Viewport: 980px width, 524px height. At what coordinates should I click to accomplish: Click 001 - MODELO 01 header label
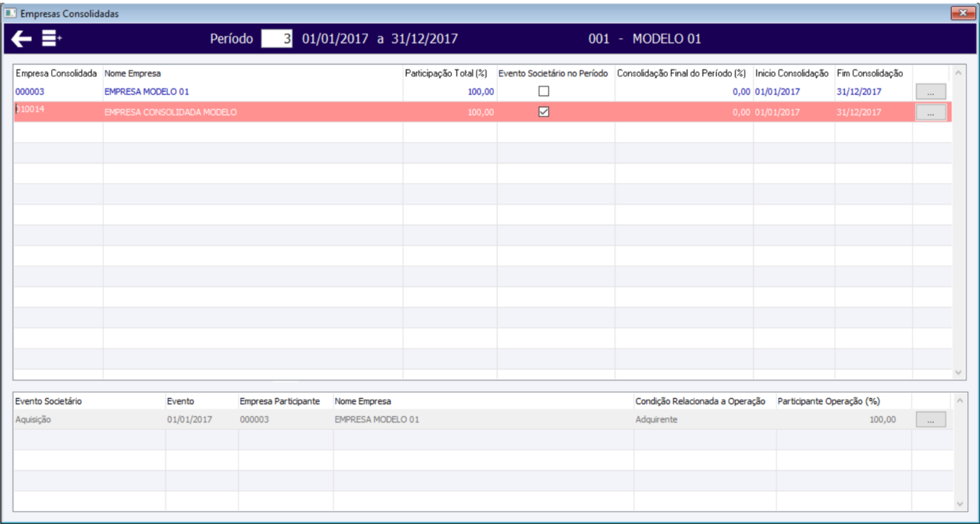click(x=645, y=39)
